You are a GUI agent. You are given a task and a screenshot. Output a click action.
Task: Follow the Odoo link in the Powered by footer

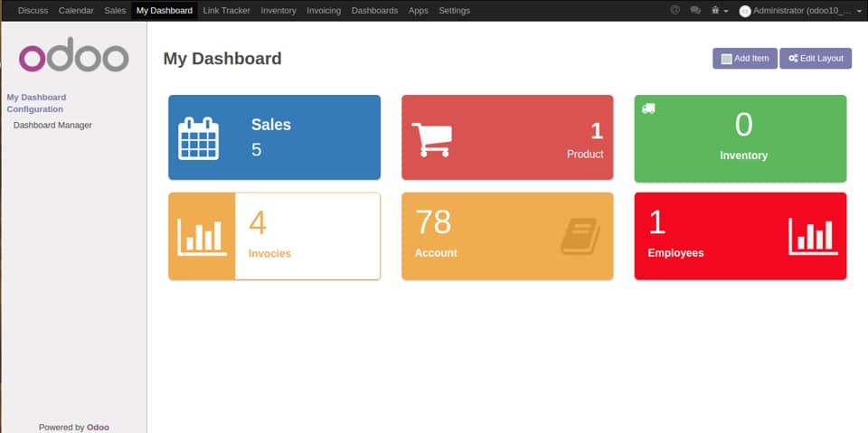point(98,428)
